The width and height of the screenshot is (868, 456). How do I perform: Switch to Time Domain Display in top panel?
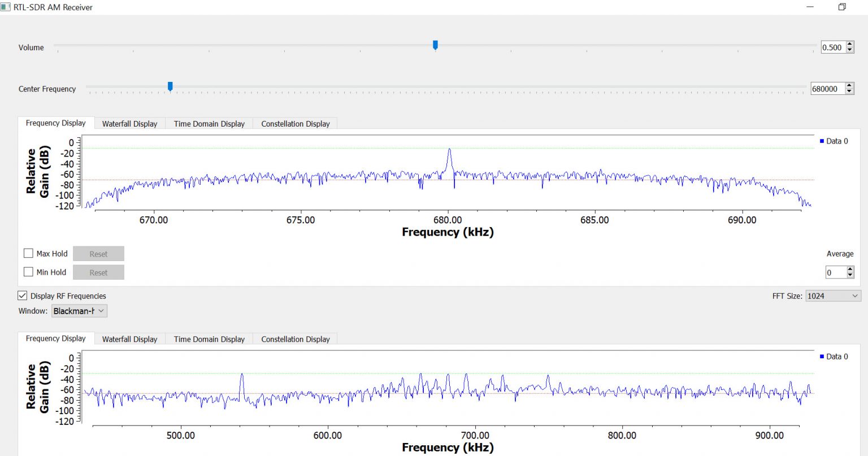point(209,123)
